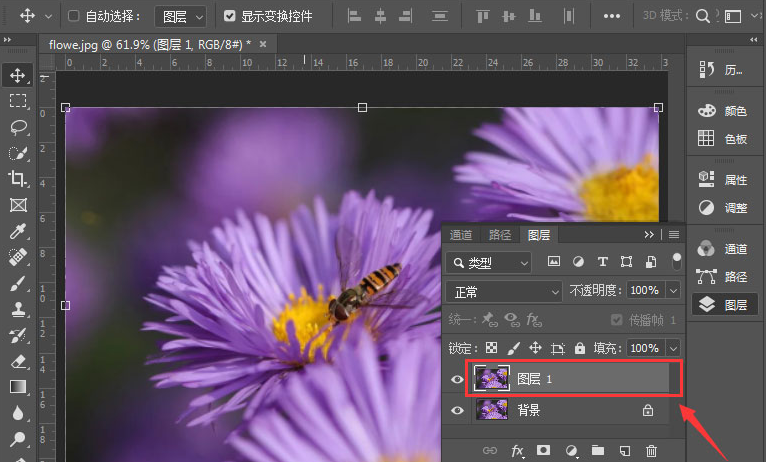Screen dimensions: 766x462
Task: Open the 历史 panel from right dock
Action: pos(723,70)
